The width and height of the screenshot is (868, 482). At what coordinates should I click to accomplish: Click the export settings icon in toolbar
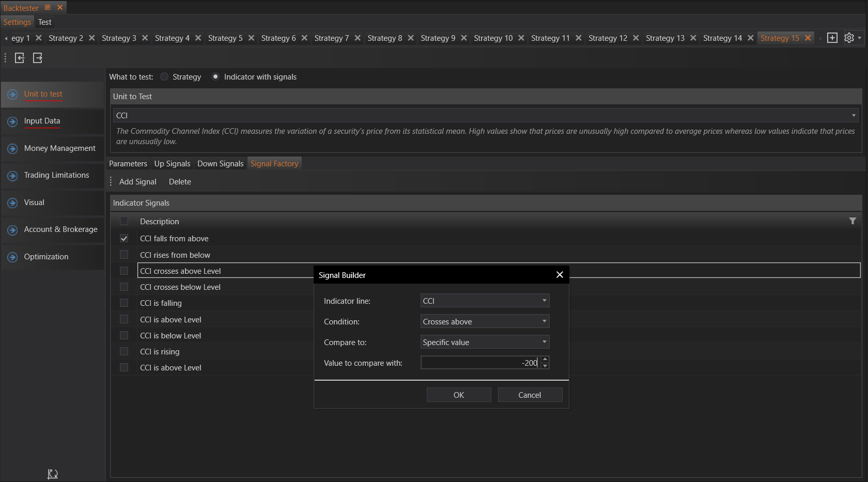[x=38, y=58]
